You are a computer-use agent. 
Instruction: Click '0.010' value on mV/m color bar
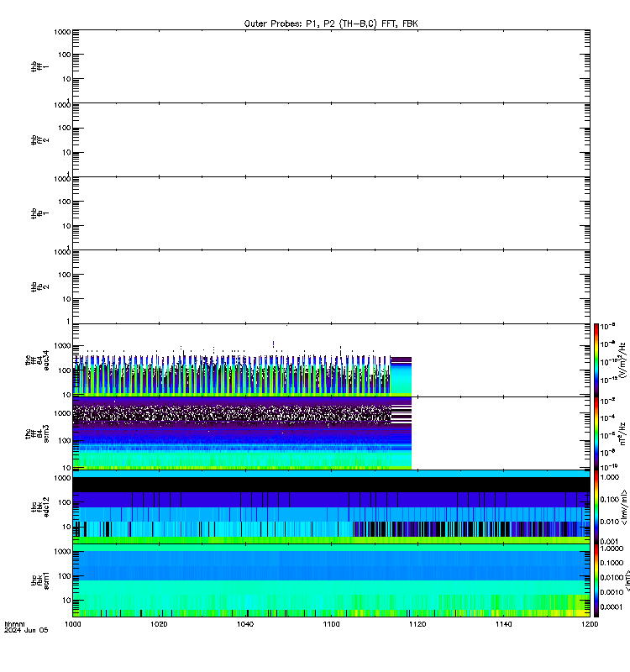(610, 522)
